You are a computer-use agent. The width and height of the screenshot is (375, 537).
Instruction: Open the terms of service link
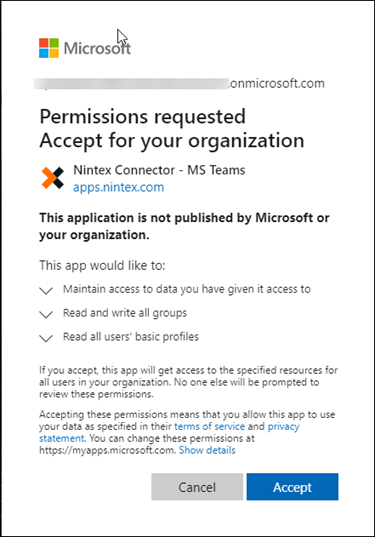pyautogui.click(x=210, y=426)
